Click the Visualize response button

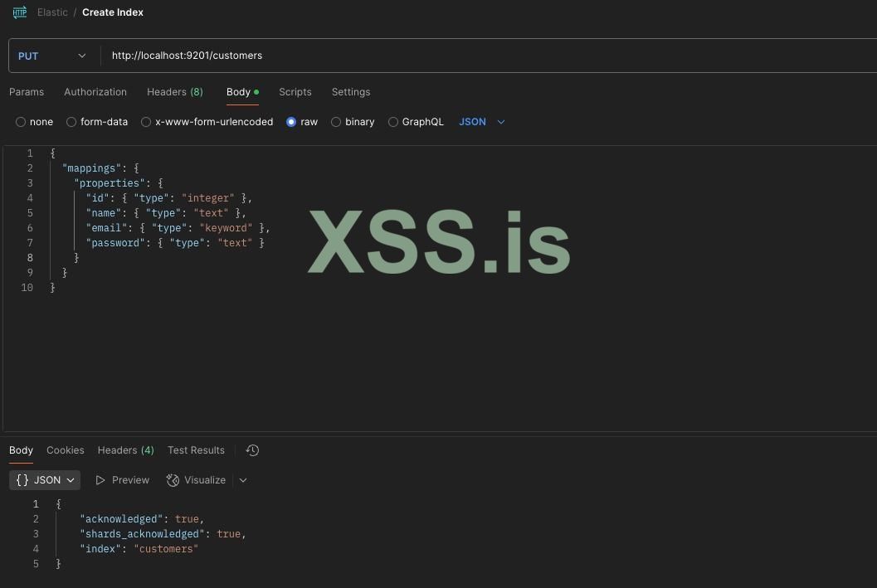[x=196, y=480]
